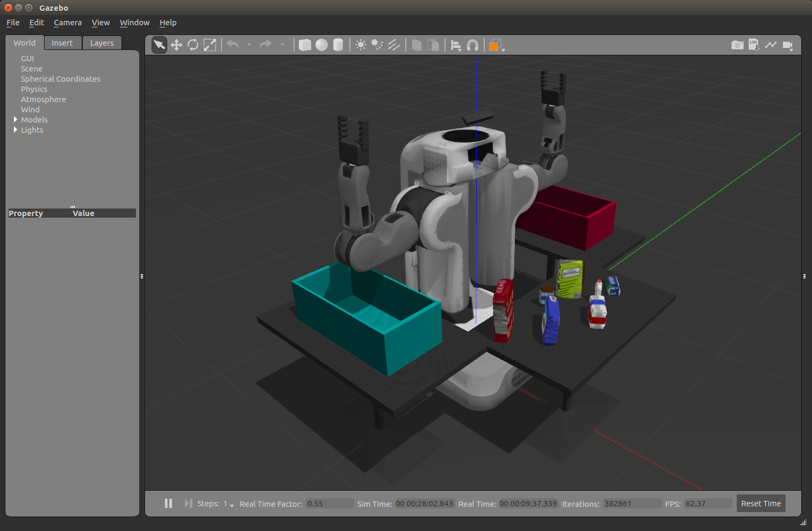Select the Rotate mode tool
This screenshot has width=812, height=531.
[193, 45]
